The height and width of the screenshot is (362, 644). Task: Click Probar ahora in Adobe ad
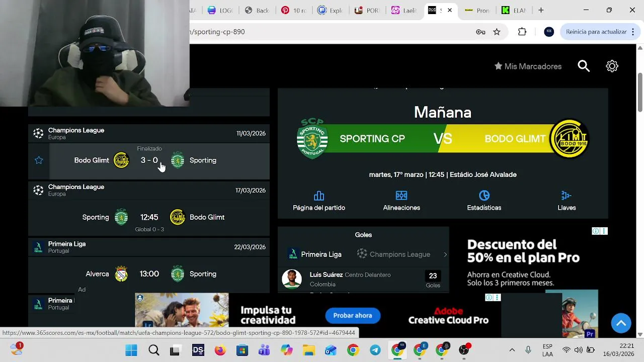pos(353,316)
